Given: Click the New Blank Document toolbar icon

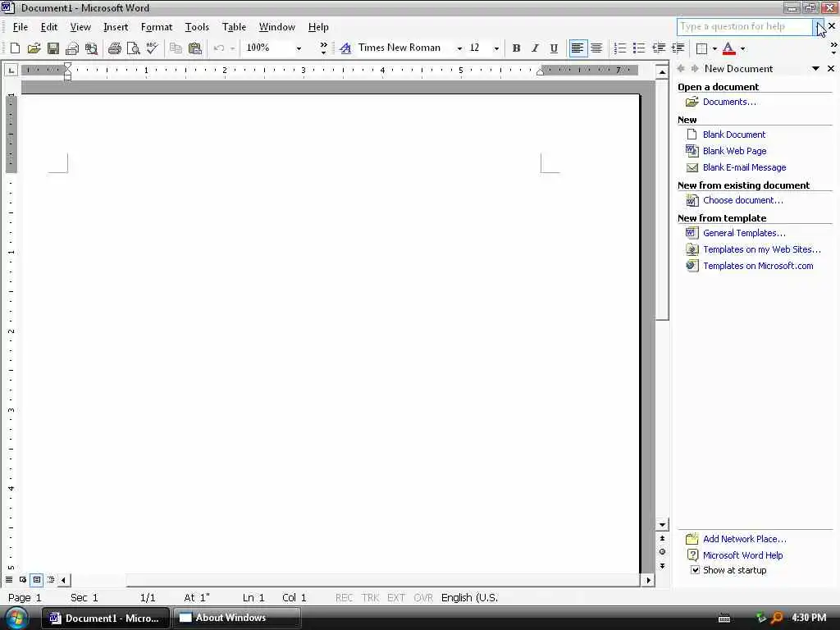Looking at the screenshot, I should 15,48.
